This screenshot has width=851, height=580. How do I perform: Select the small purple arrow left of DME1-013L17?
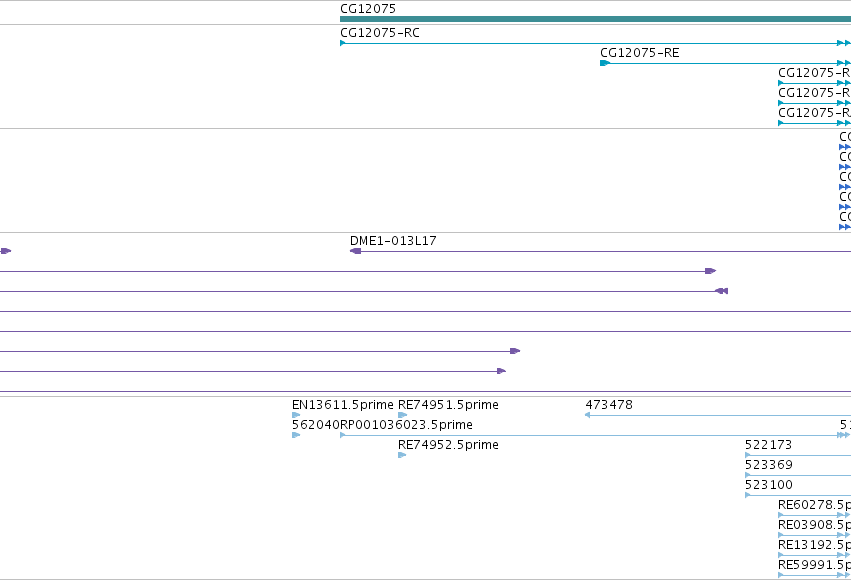(5, 251)
